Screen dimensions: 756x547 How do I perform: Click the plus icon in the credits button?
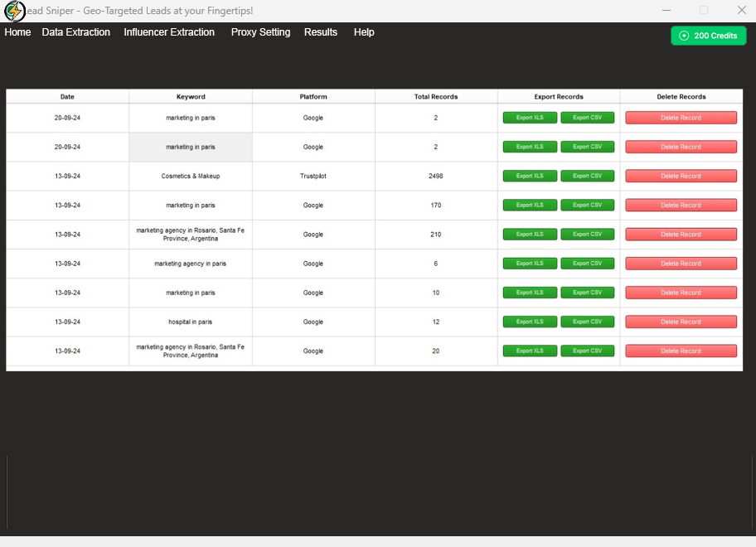(x=684, y=36)
